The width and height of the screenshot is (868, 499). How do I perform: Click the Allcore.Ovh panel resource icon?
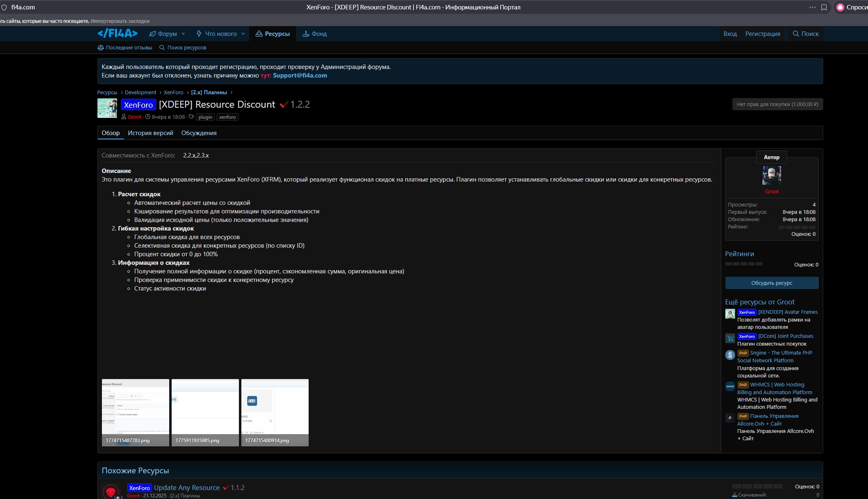[x=730, y=418]
